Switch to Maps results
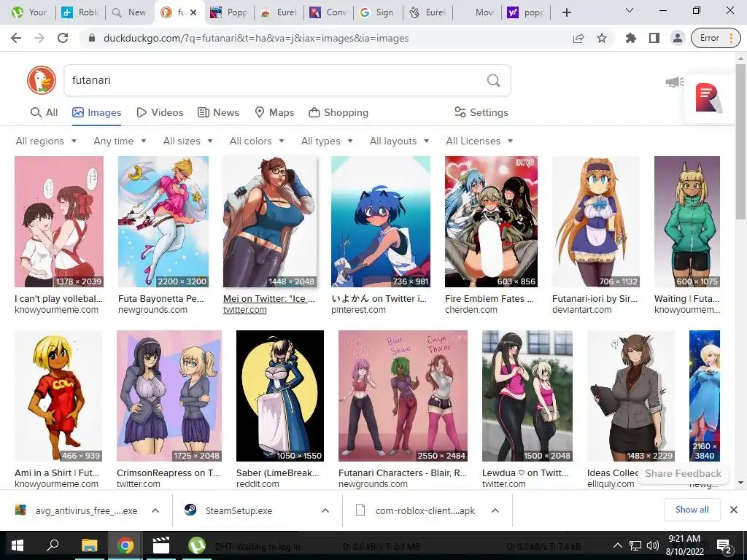Viewport: 747px width, 560px height. (x=275, y=112)
